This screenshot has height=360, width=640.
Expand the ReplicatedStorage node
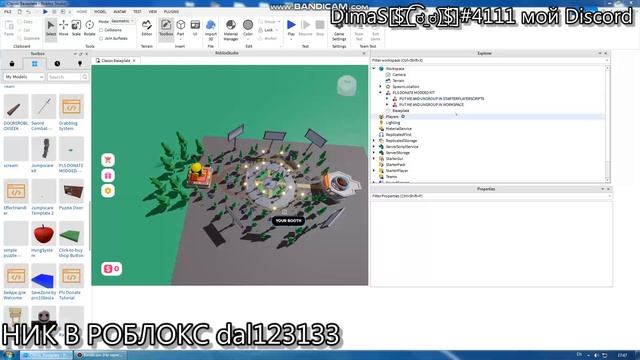point(374,140)
